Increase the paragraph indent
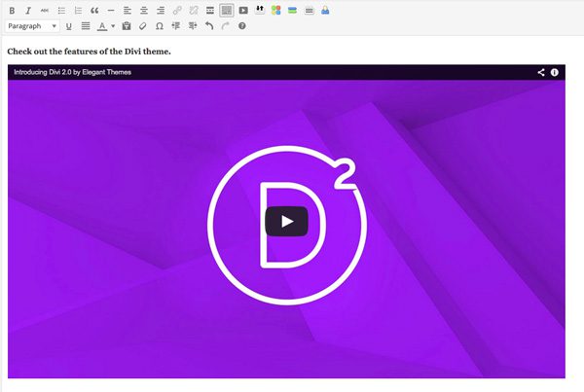 pyautogui.click(x=193, y=26)
